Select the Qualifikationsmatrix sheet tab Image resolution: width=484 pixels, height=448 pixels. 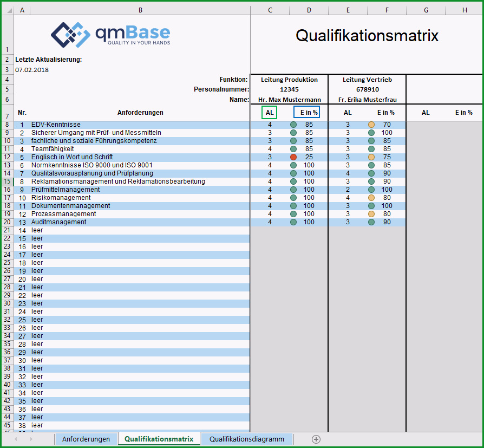pyautogui.click(x=159, y=439)
